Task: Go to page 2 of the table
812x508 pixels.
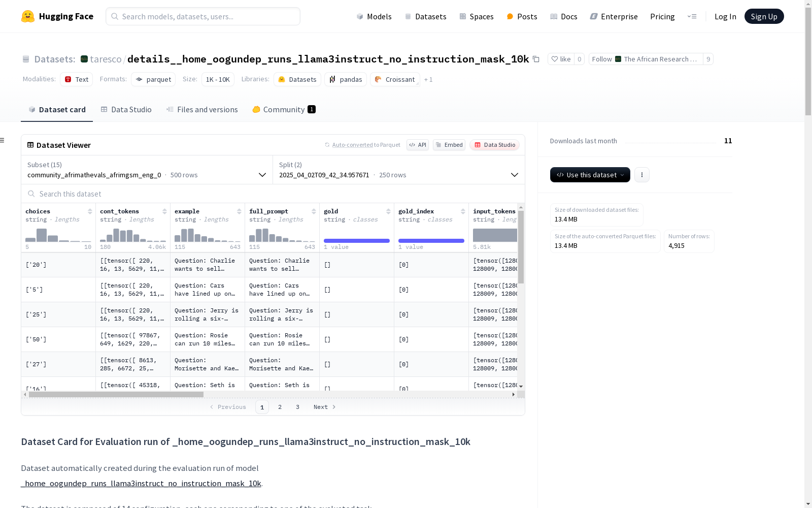Action: pyautogui.click(x=280, y=407)
